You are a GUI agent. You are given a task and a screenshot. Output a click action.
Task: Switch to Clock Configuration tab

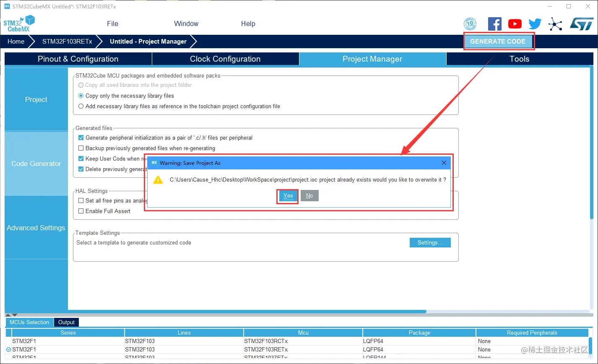(225, 59)
